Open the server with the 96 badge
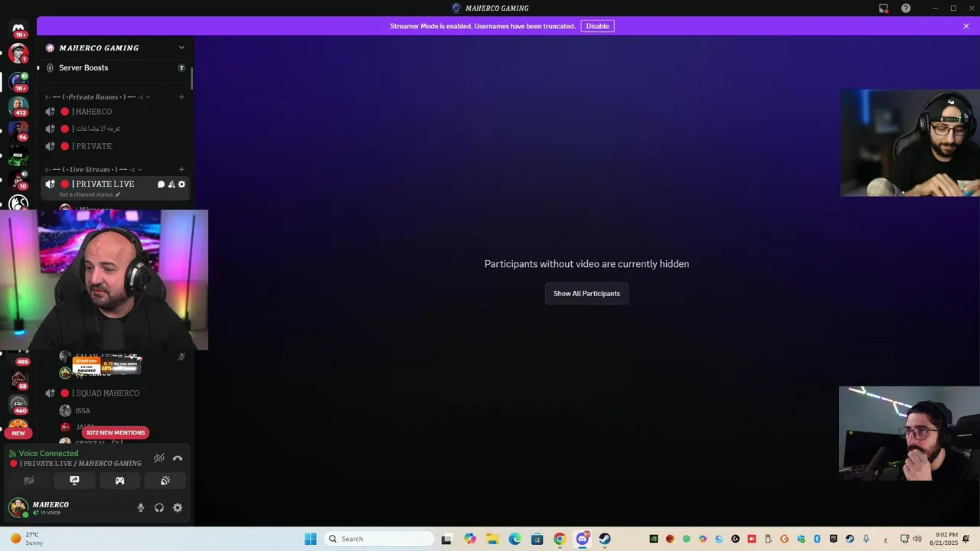Screen dimensions: 980x551 (x=18, y=129)
